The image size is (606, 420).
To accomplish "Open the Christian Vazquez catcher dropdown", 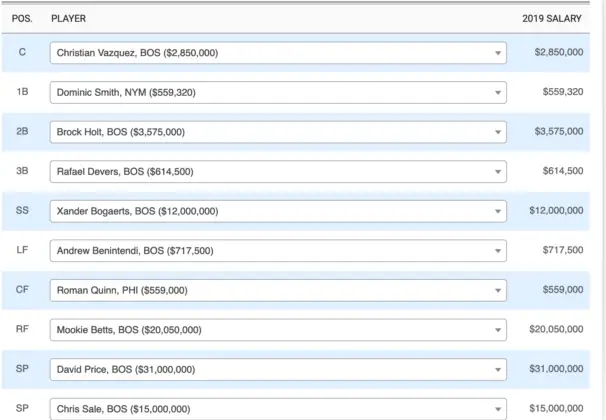I will coord(278,53).
